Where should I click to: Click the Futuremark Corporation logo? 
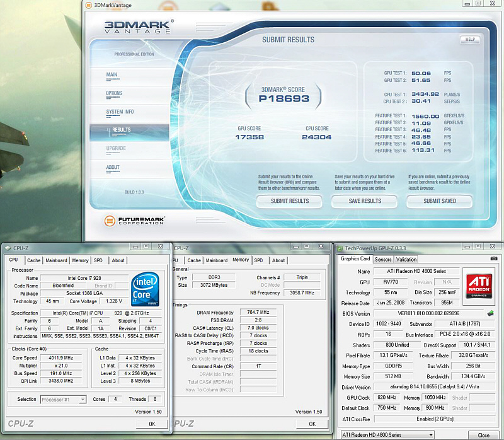point(134,221)
